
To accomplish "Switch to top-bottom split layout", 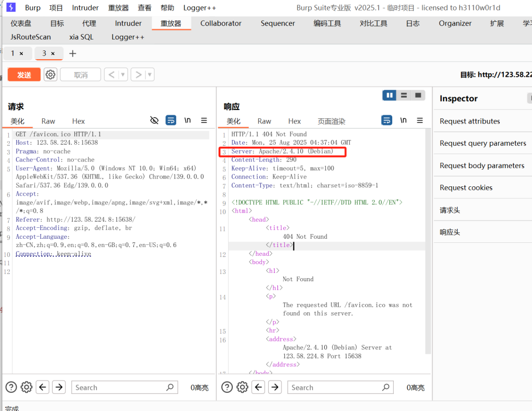I will (x=404, y=95).
